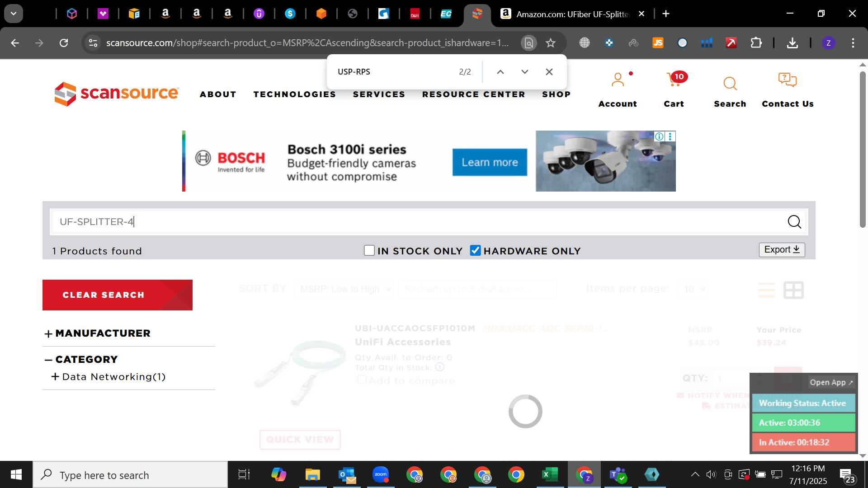Open Outlook from the taskbar
The image size is (868, 488).
[347, 475]
